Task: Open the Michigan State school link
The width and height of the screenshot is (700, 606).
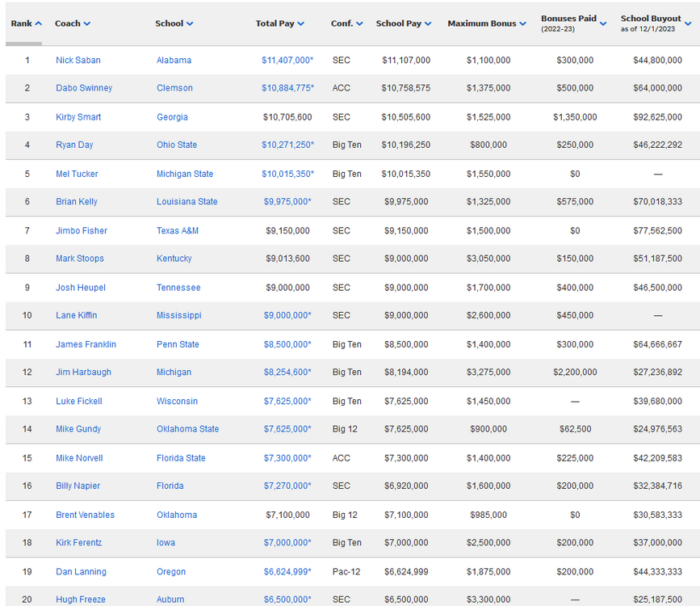Action: 185,174
